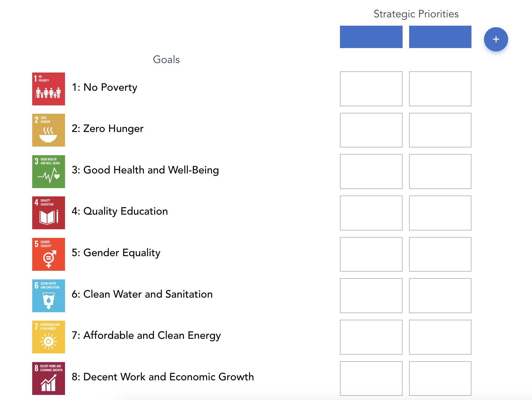Open the Quality Education book icon

pos(49,213)
